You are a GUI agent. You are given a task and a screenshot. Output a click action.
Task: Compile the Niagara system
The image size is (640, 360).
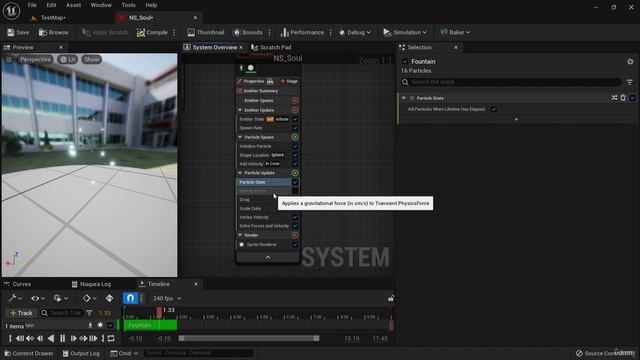152,32
